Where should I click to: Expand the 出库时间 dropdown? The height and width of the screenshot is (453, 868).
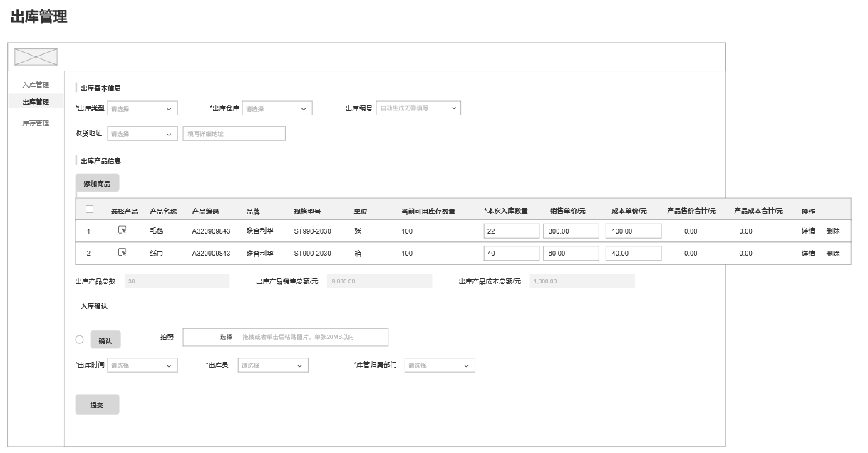(x=142, y=365)
